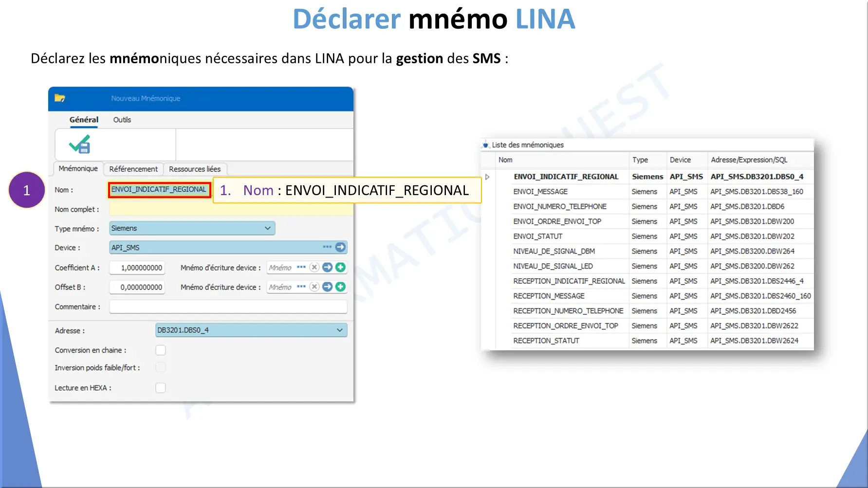Sort the list by the Nom column header
This screenshot has height=488, width=868.
coord(505,160)
